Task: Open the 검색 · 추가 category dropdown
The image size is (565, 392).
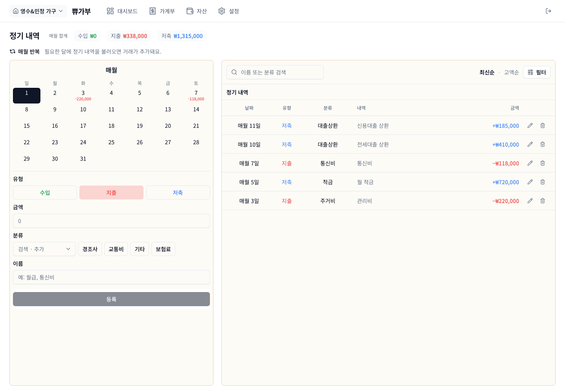Action: pos(44,249)
